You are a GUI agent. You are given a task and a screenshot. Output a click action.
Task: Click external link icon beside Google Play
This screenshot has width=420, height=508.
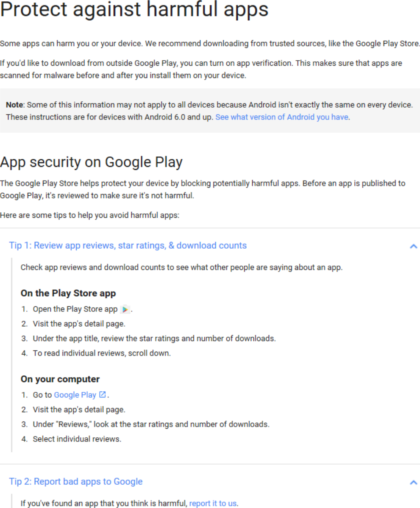(x=103, y=394)
